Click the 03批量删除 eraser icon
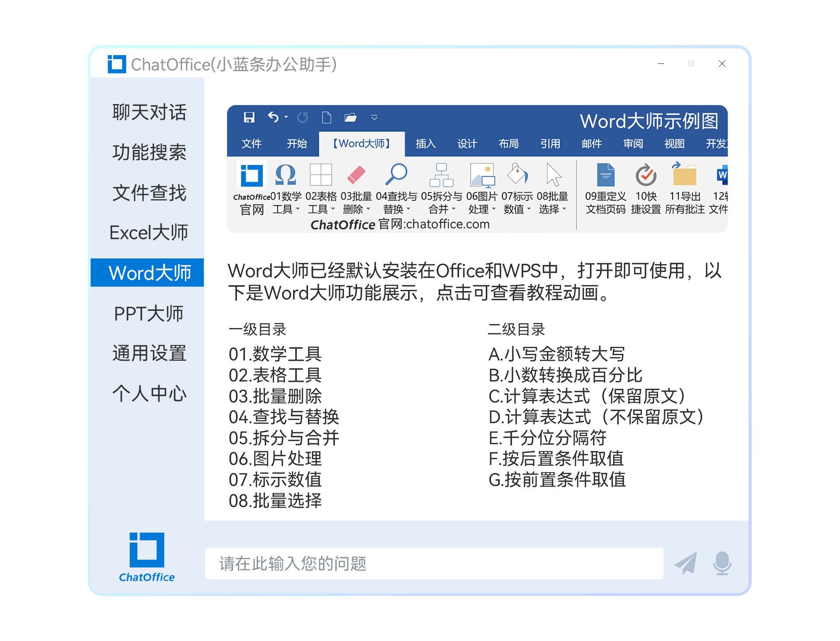This screenshot has width=840, height=641. [x=356, y=175]
